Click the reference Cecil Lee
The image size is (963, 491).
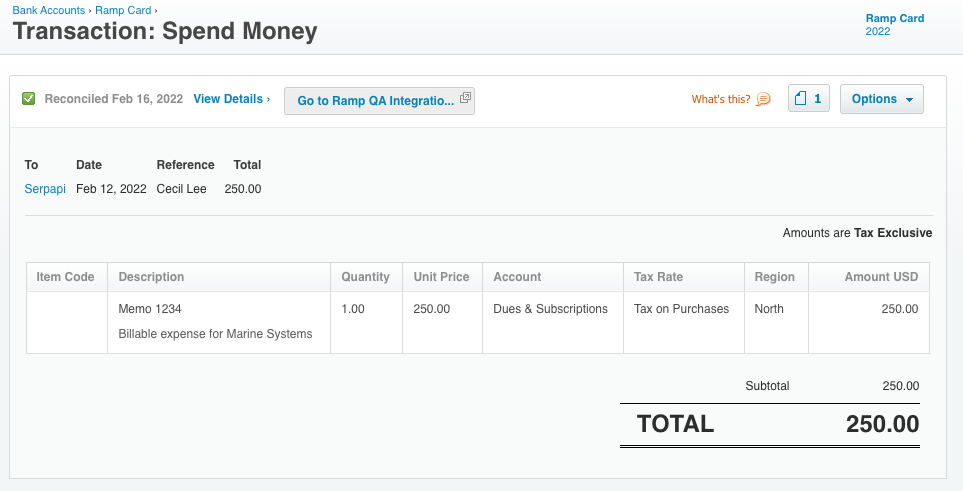coord(181,189)
